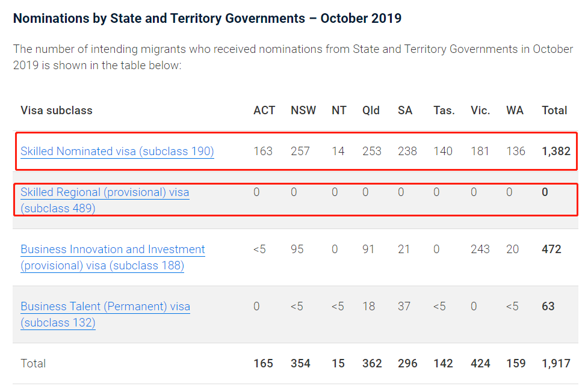The image size is (588, 389).
Task: Click the subclass 188 total value 472
Action: tap(551, 250)
